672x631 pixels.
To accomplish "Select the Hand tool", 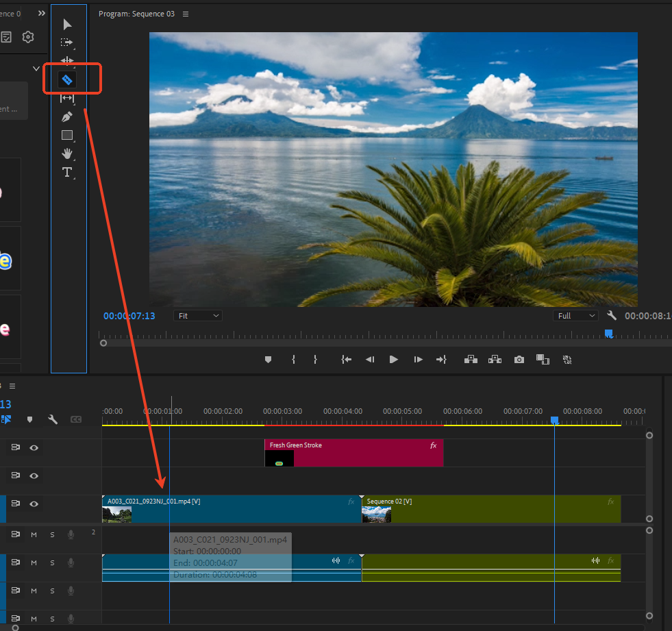I will 68,153.
